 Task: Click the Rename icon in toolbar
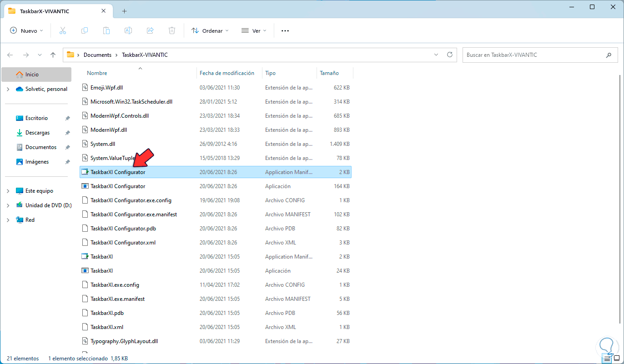click(128, 30)
